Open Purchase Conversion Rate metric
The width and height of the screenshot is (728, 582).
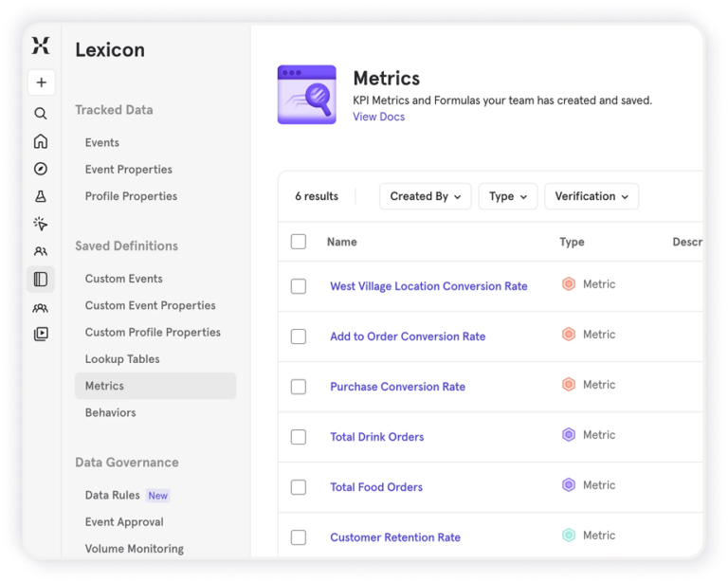pos(397,387)
